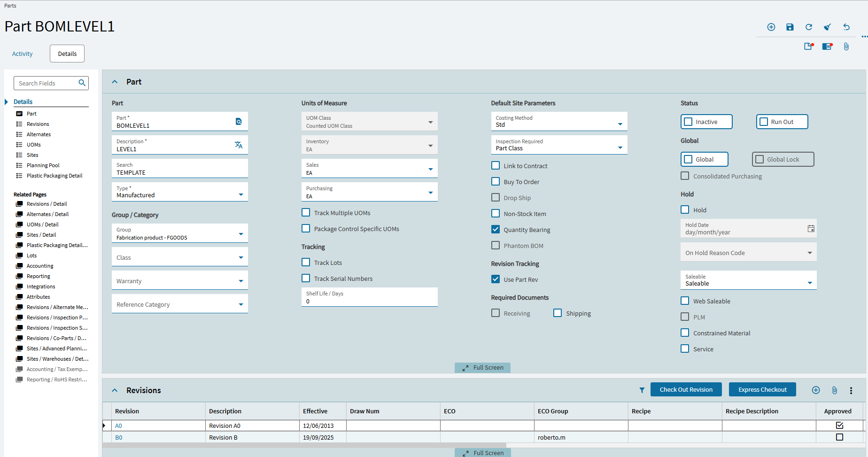868x457 pixels.
Task: Add a new revision with plus icon
Action: [x=816, y=390]
